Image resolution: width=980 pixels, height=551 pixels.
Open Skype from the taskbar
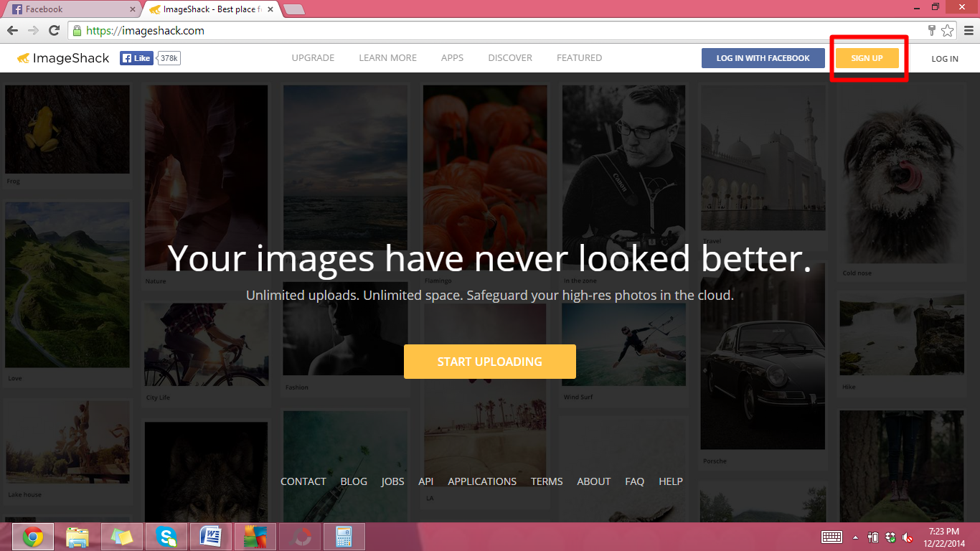point(166,537)
